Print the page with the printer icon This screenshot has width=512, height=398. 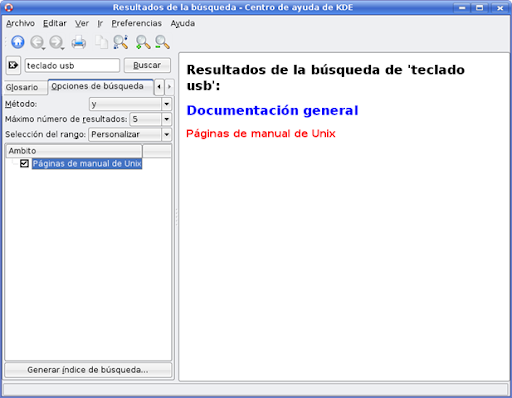(x=79, y=42)
